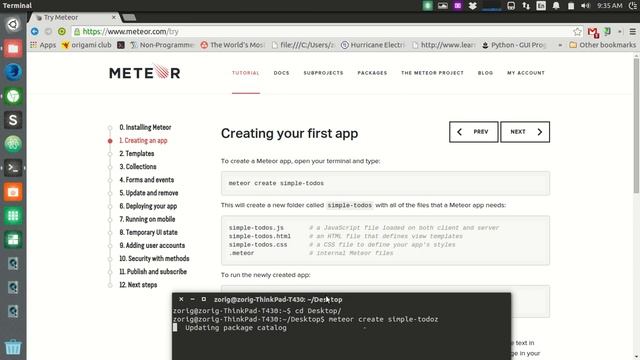Image resolution: width=640 pixels, height=360 pixels.
Task: Open the sound volume indicator
Action: pyautogui.click(x=585, y=6)
